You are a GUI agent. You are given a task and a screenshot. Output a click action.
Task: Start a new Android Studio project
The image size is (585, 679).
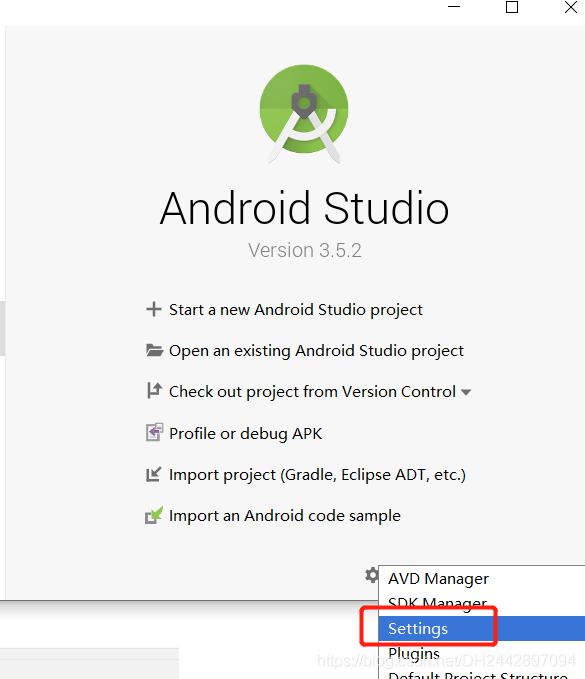[x=296, y=310]
